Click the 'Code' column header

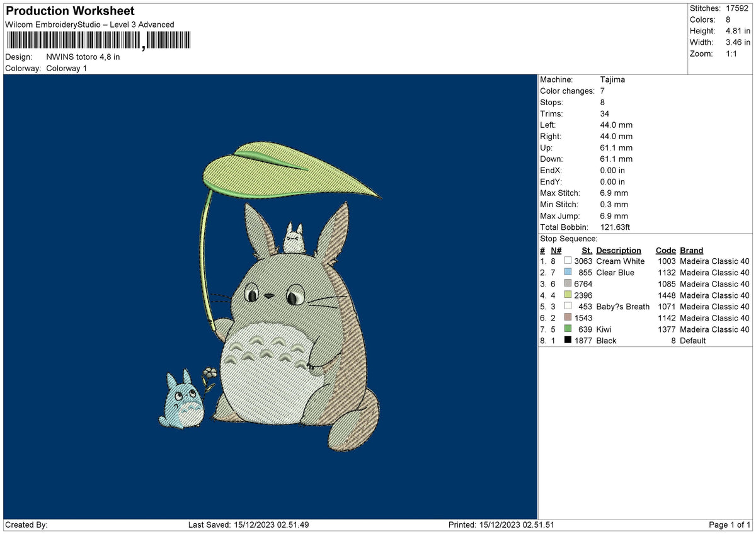point(665,250)
